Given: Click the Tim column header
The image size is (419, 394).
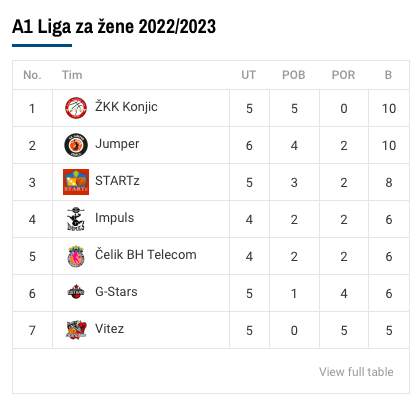Looking at the screenshot, I should pyautogui.click(x=72, y=75).
